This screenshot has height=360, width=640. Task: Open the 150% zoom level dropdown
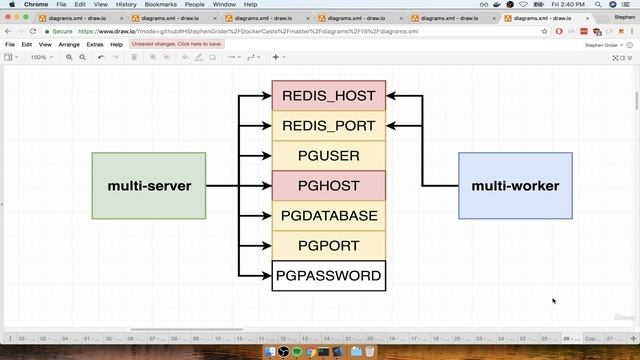coord(42,58)
